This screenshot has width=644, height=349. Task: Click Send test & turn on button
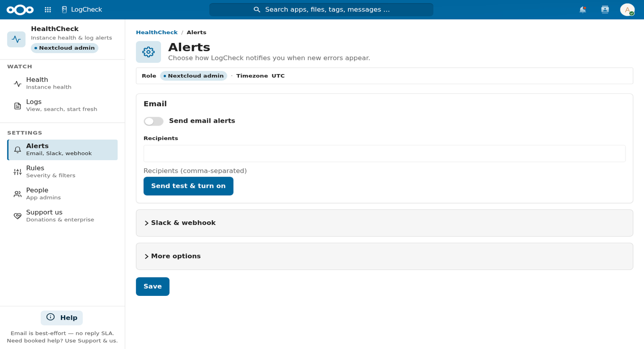tap(188, 186)
